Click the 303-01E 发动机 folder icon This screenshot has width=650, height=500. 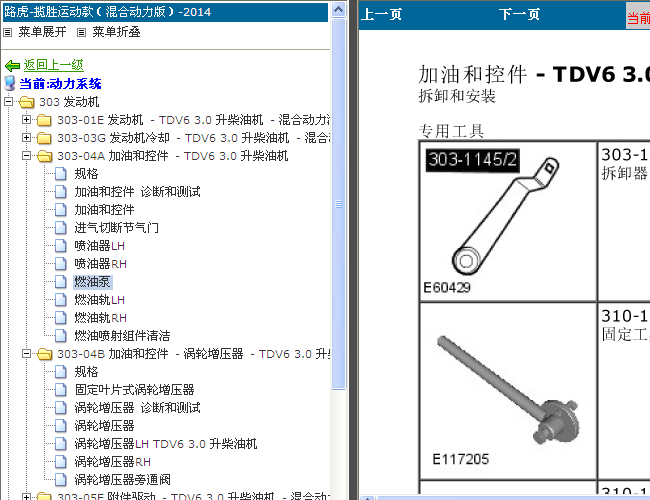coord(44,120)
